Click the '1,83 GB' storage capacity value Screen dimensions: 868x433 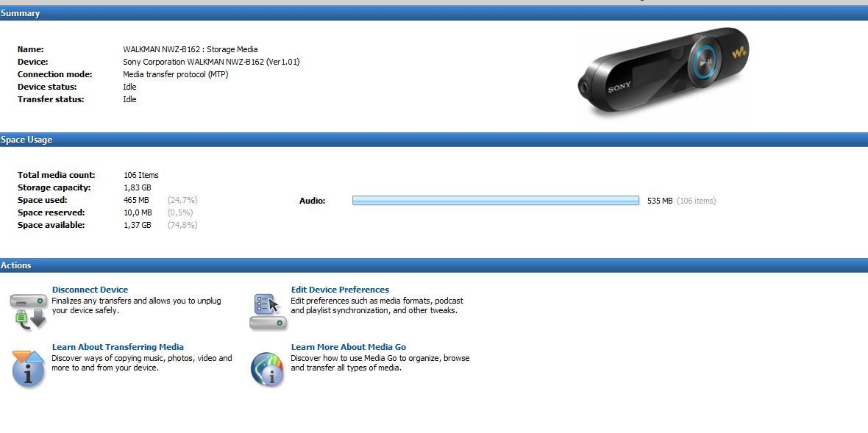138,187
